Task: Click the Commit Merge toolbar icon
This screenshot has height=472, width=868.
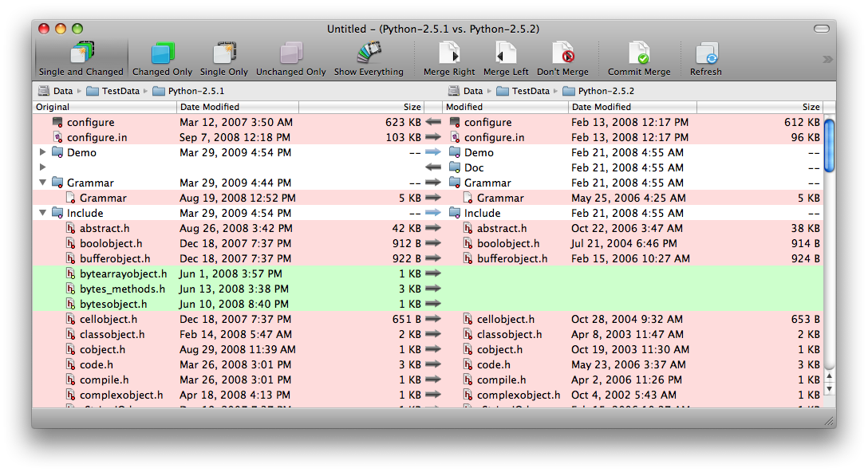Action: pyautogui.click(x=639, y=53)
